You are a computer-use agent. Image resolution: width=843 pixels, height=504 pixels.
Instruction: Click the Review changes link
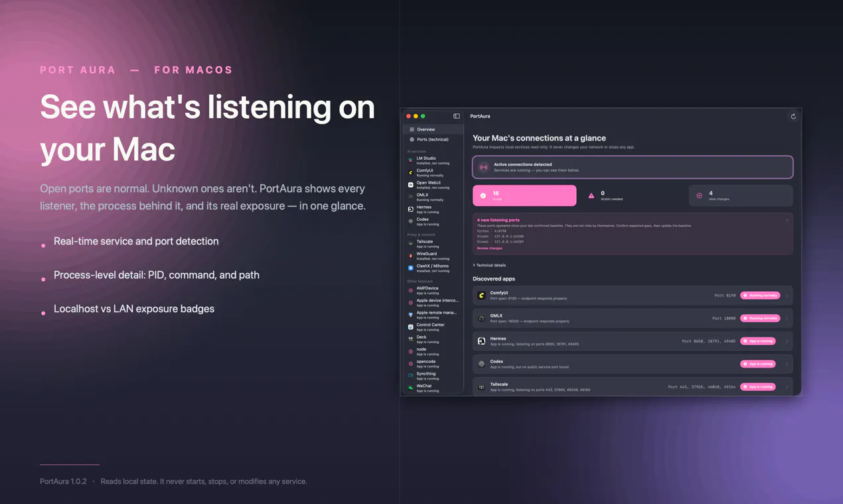[490, 248]
